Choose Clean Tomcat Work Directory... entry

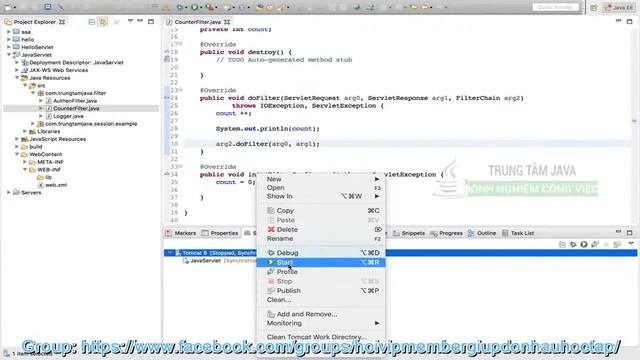(321, 337)
